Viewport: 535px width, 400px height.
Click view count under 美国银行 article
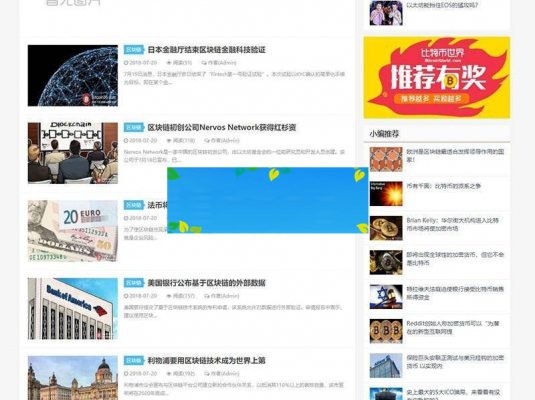180,296
